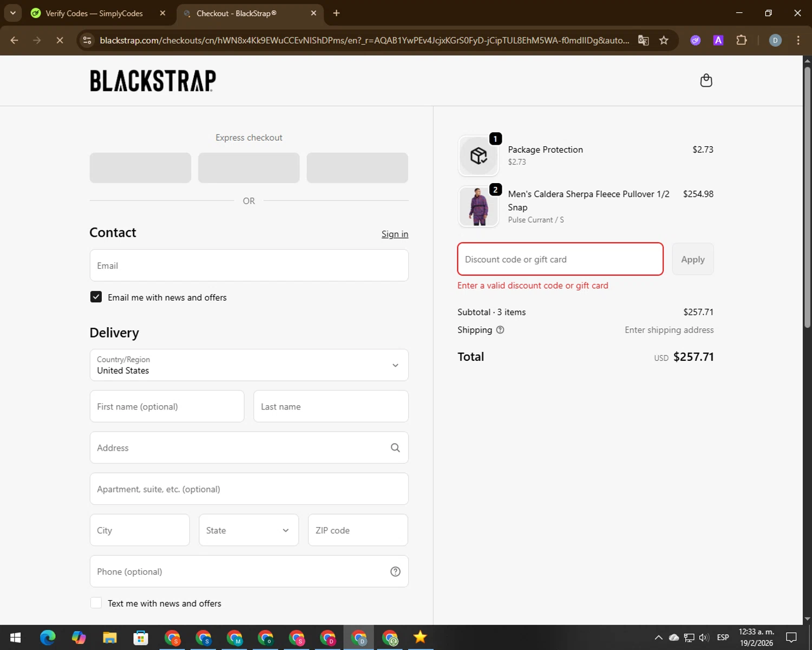Click the Apply discount button

coord(693,259)
